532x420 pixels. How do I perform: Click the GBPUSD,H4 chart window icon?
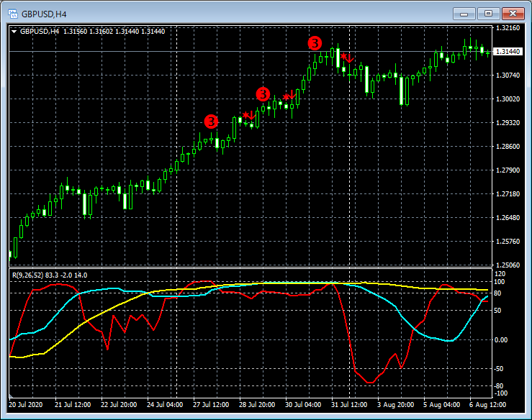12,14
